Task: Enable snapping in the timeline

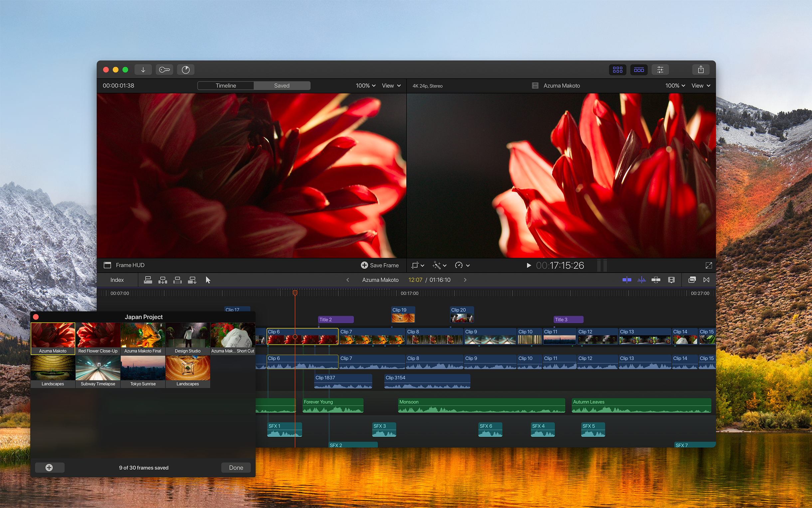Action: (656, 280)
